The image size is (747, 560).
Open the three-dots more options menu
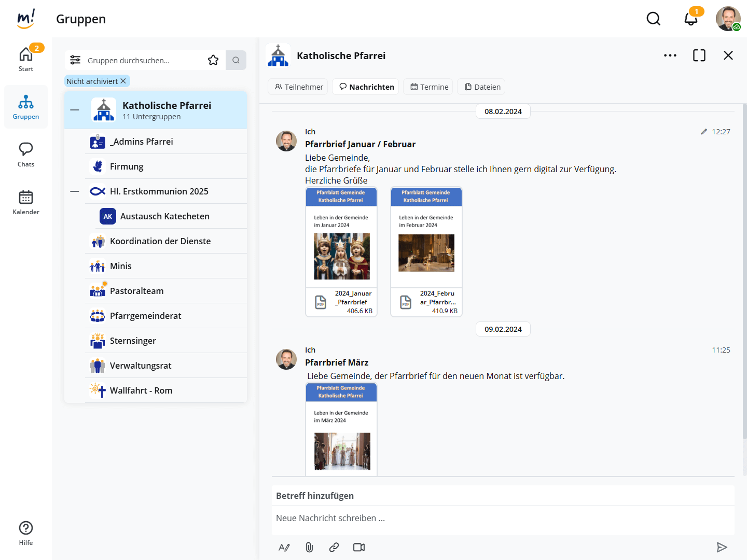pos(670,55)
